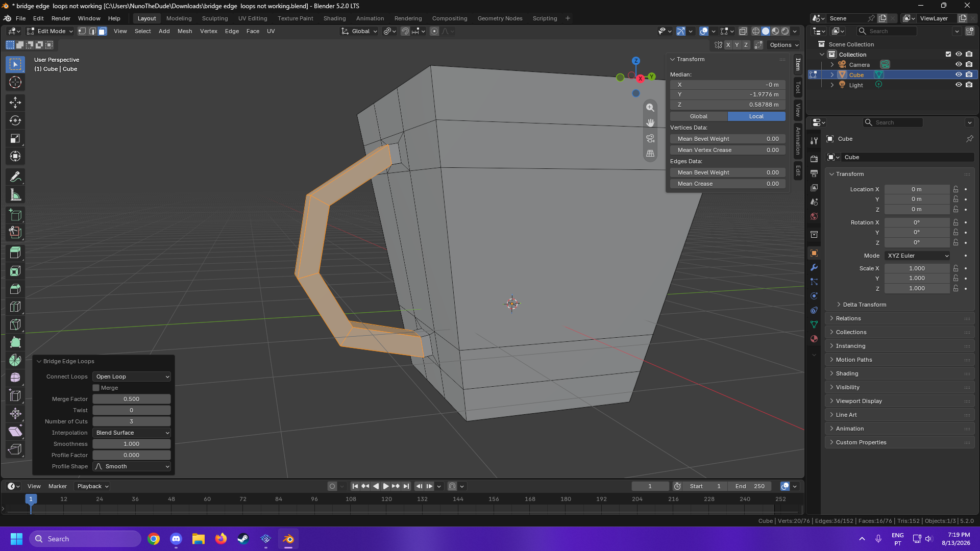The height and width of the screenshot is (551, 980).
Task: Open Global transform orientation dropdown
Action: coord(360,31)
